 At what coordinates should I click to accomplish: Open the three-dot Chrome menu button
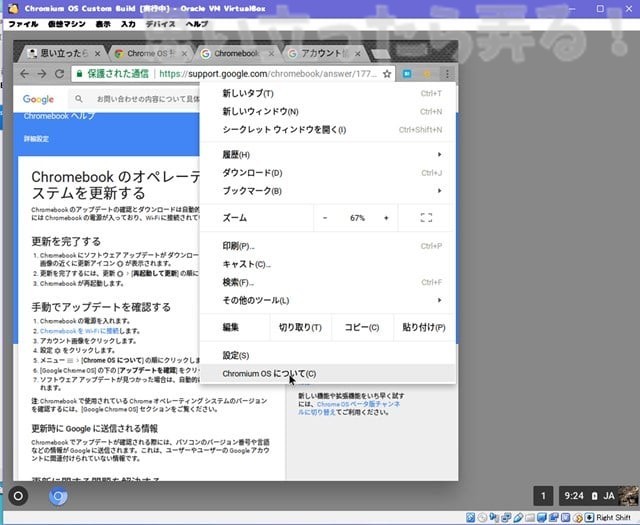(447, 74)
